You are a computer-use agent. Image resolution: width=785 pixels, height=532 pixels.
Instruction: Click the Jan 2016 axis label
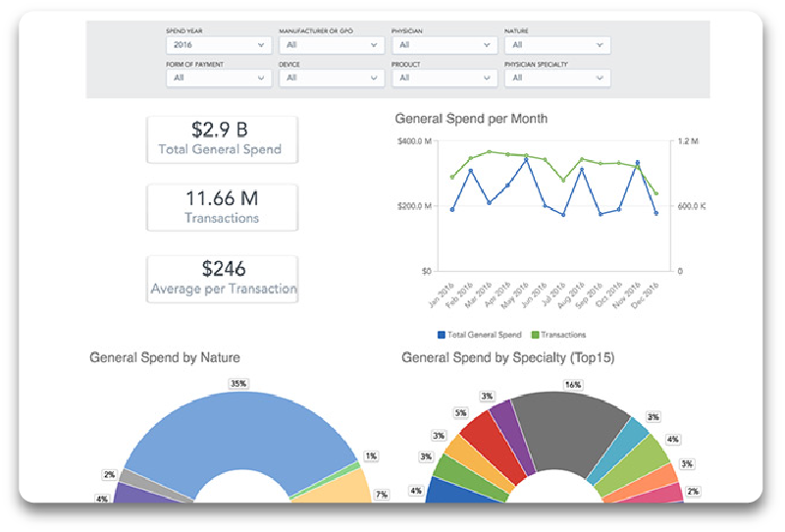pyautogui.click(x=442, y=295)
